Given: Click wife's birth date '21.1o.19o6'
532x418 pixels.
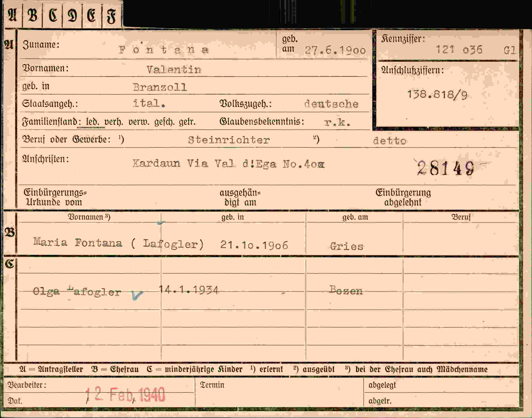Looking at the screenshot, I should tap(254, 245).
